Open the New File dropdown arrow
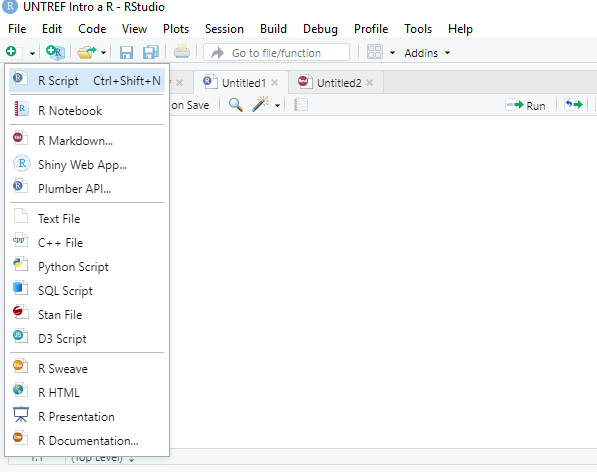597x472 pixels. [32, 53]
